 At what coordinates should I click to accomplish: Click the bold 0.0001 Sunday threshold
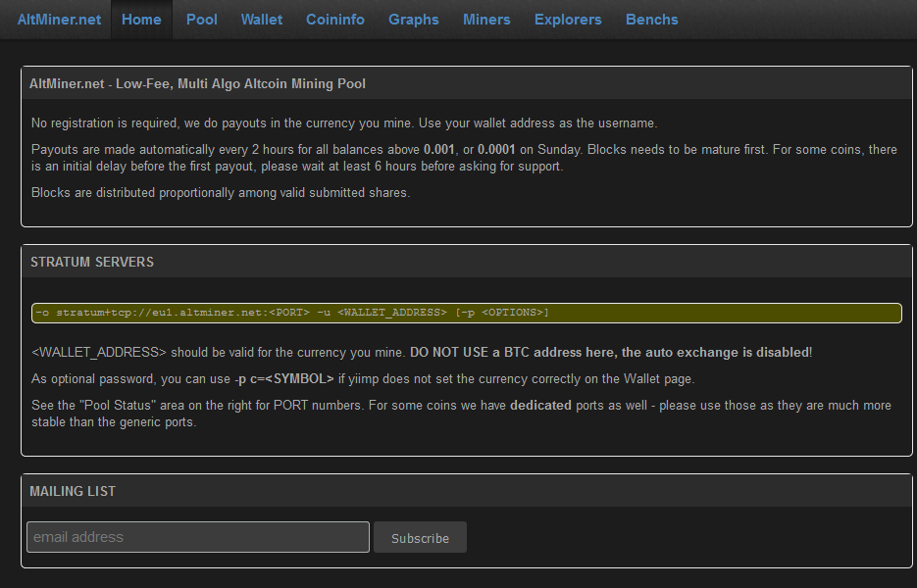(x=496, y=150)
